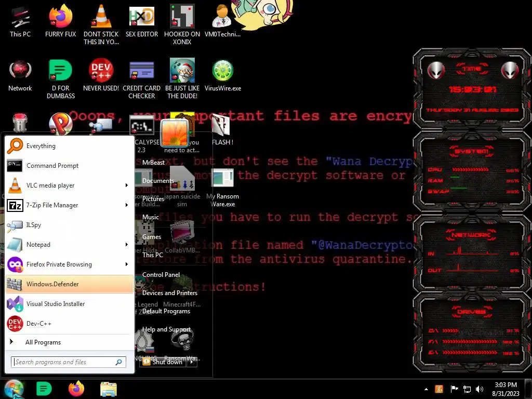Open VLC media player from Start menu
Viewport: 532px width, 399px height.
point(64,185)
